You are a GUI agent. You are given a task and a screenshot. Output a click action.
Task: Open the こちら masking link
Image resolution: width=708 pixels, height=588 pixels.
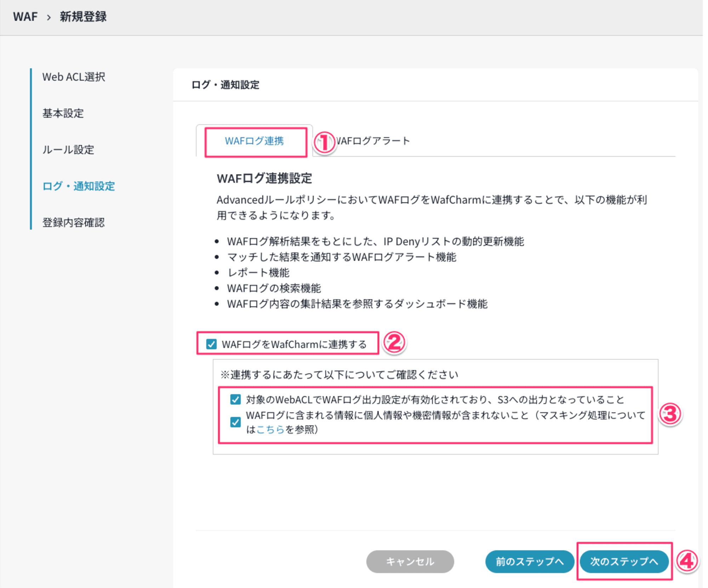[270, 430]
